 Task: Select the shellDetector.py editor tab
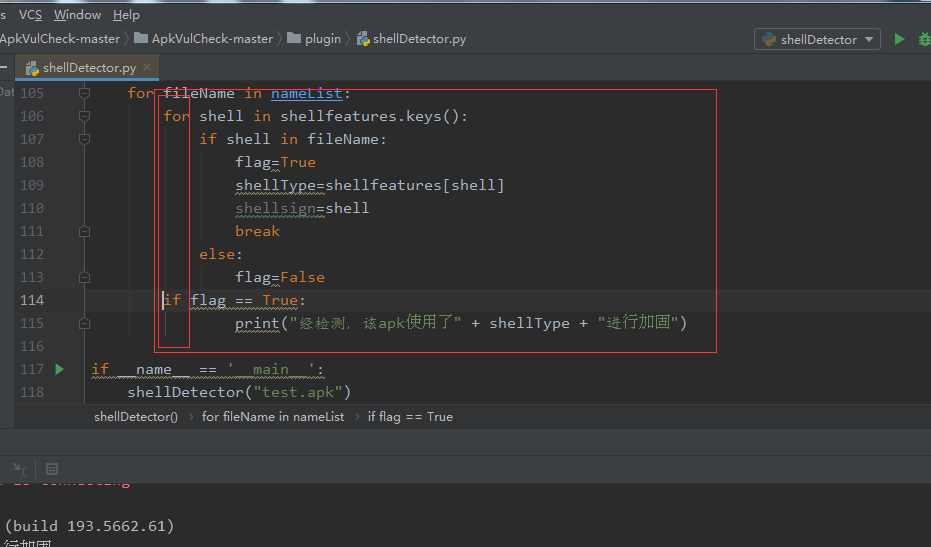(x=89, y=68)
